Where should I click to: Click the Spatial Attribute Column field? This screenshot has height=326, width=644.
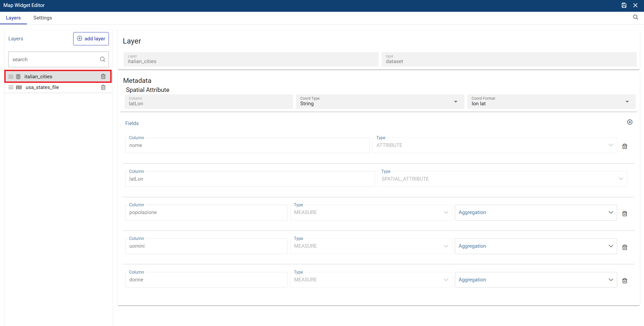(209, 102)
